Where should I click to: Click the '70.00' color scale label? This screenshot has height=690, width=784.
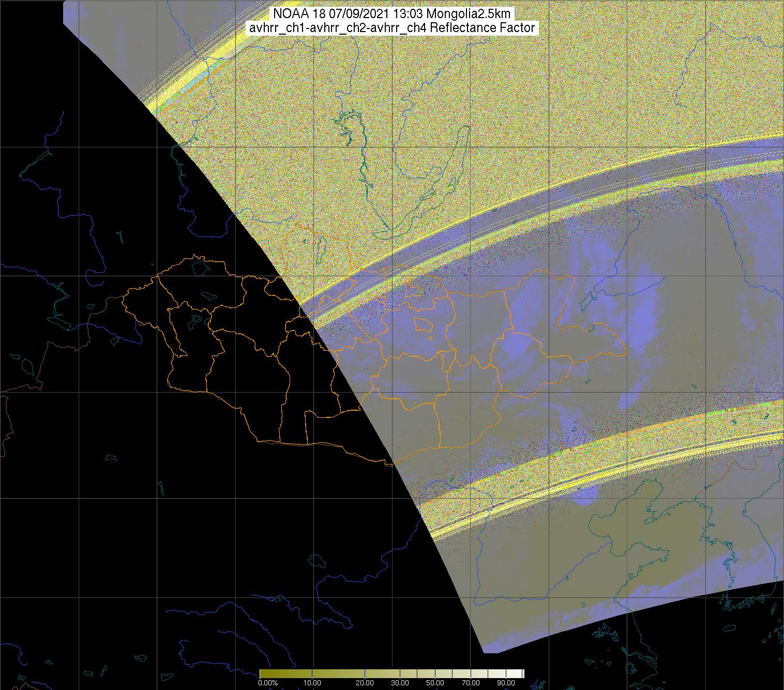[x=470, y=683]
